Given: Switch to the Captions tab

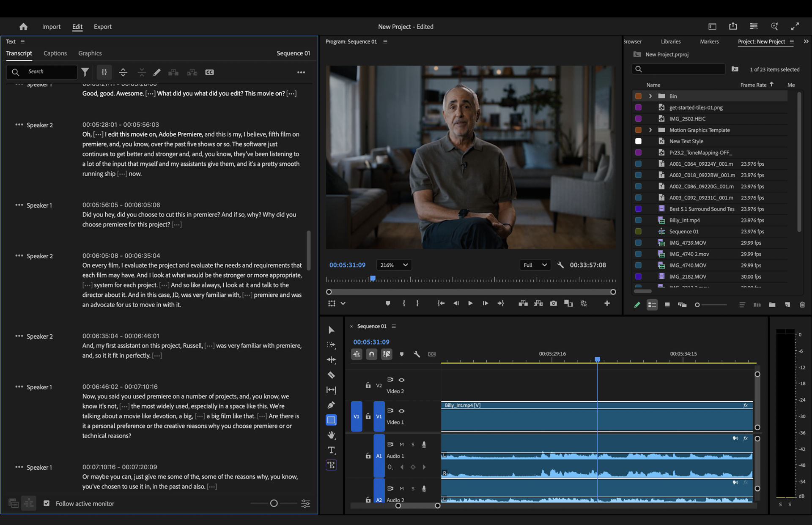Looking at the screenshot, I should (x=55, y=53).
